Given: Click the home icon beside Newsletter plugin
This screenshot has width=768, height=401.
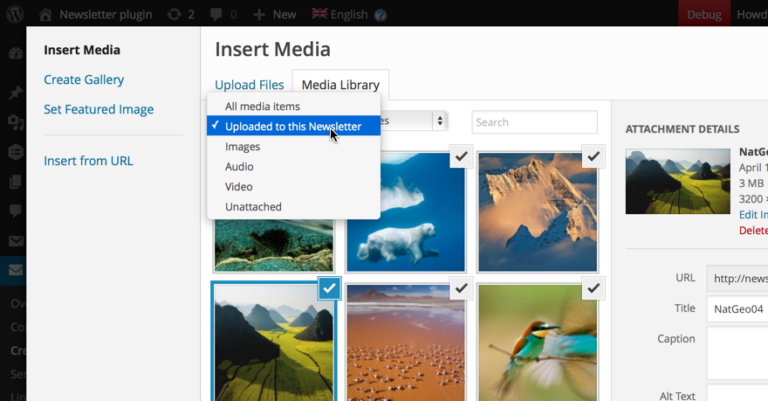Looking at the screenshot, I should click(46, 14).
